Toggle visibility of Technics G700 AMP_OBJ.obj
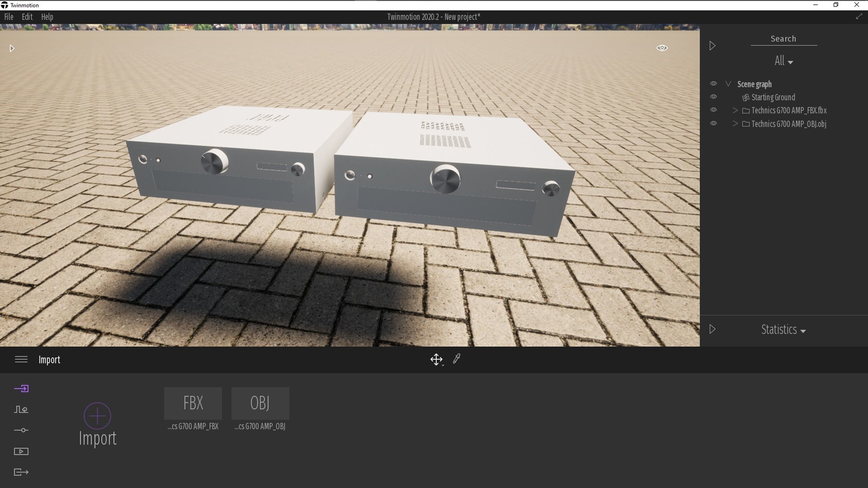Image resolution: width=868 pixels, height=488 pixels. tap(713, 123)
